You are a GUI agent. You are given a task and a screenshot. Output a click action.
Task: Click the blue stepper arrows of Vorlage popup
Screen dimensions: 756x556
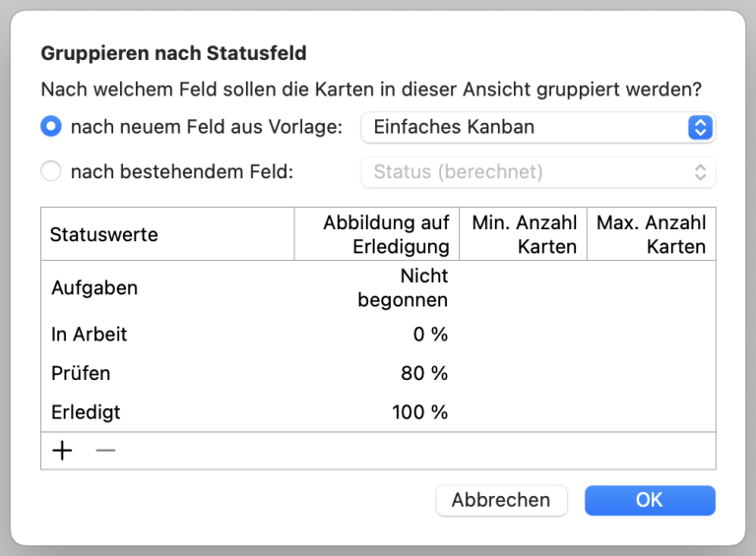(701, 127)
